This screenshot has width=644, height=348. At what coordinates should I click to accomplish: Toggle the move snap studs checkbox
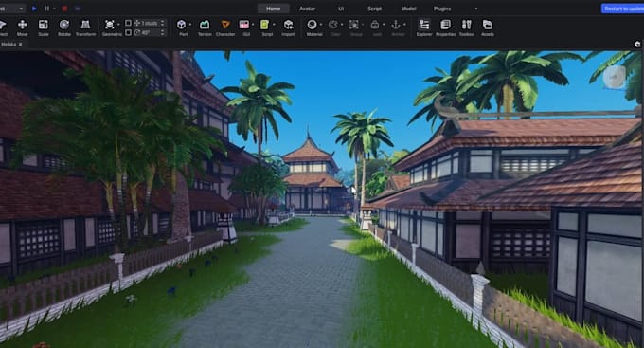(x=128, y=23)
